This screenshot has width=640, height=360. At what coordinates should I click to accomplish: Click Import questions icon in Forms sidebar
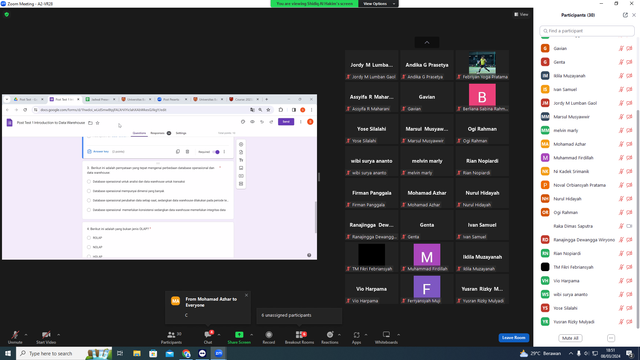[x=241, y=152]
